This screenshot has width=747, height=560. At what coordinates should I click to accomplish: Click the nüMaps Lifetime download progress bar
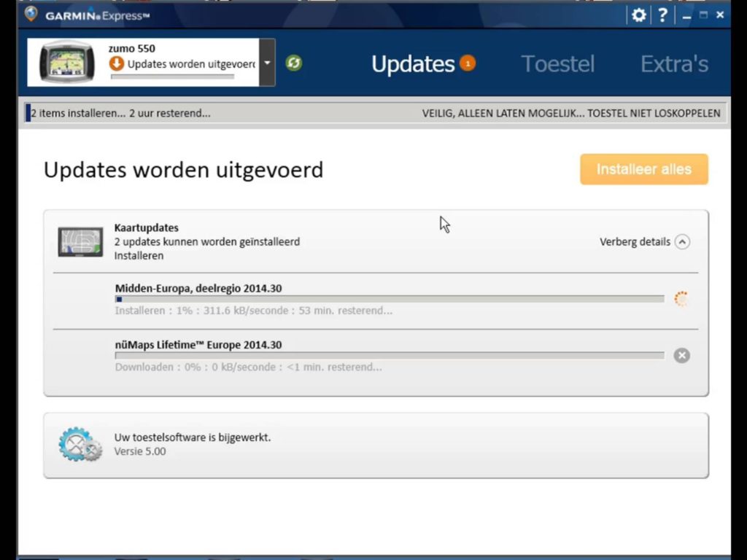[390, 355]
